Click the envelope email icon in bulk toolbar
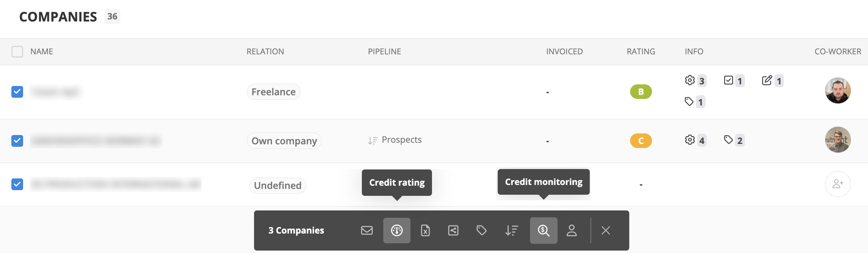Image resolution: width=868 pixels, height=253 pixels. pos(367,230)
